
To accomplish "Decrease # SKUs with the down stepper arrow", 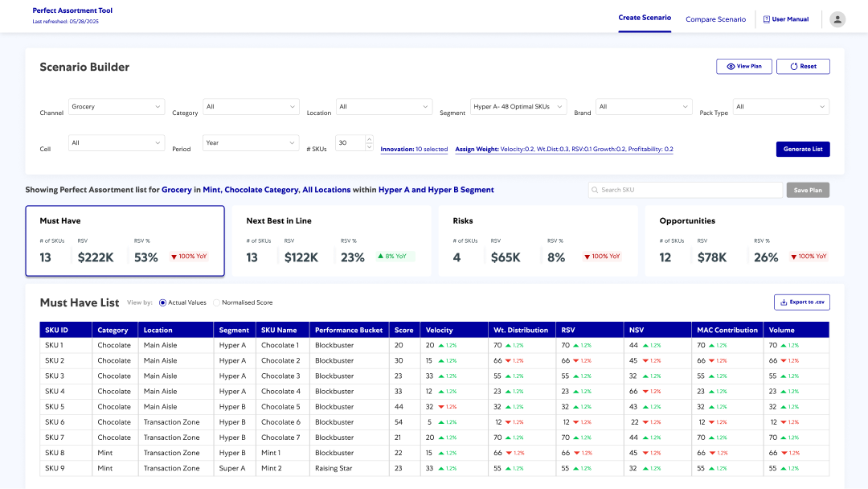I will pos(369,146).
